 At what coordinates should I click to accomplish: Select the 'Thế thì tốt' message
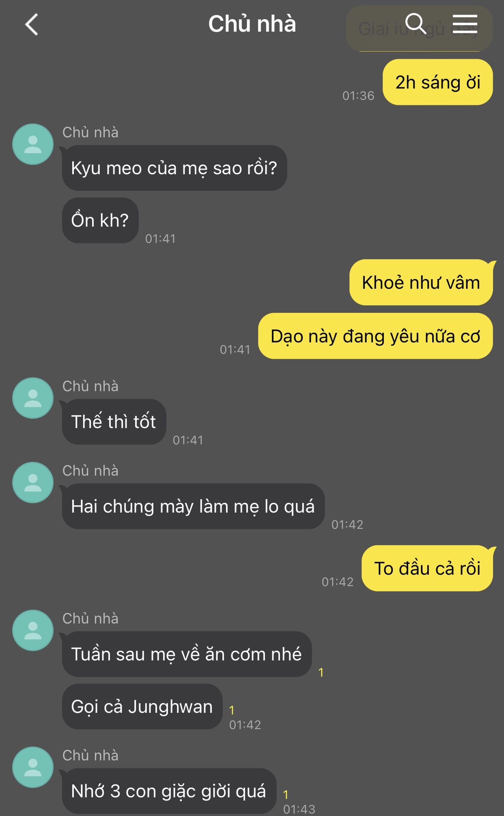[114, 422]
